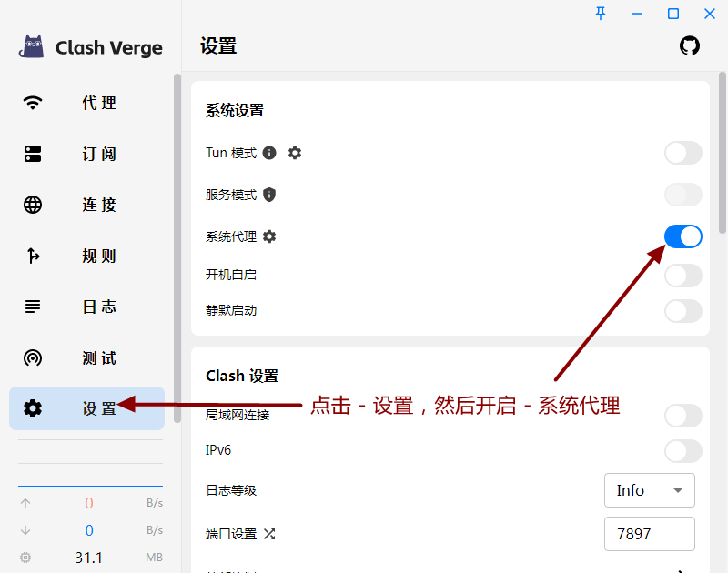Image resolution: width=728 pixels, height=573 pixels.
Task: Click the Wi-Fi icon beside 代理
Action: click(x=33, y=103)
